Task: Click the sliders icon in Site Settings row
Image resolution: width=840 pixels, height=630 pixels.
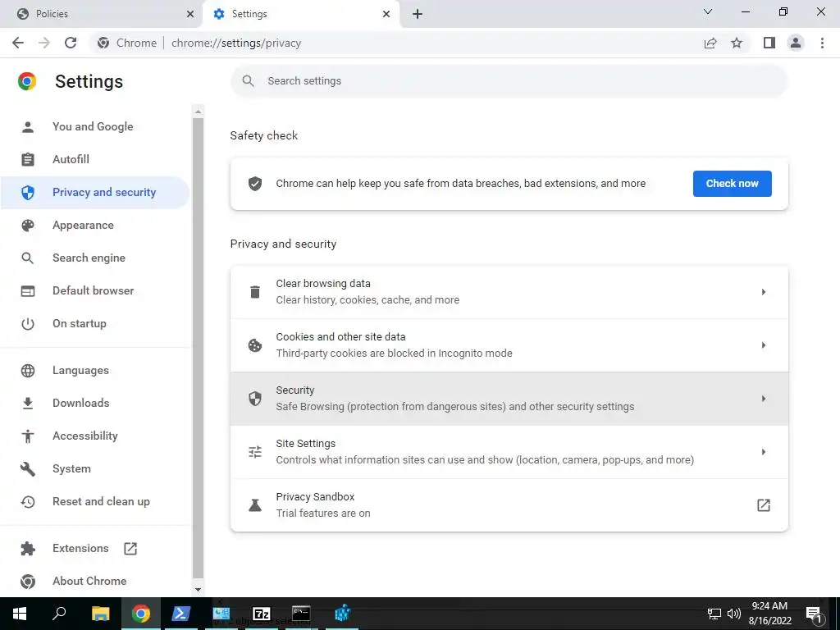Action: click(255, 452)
